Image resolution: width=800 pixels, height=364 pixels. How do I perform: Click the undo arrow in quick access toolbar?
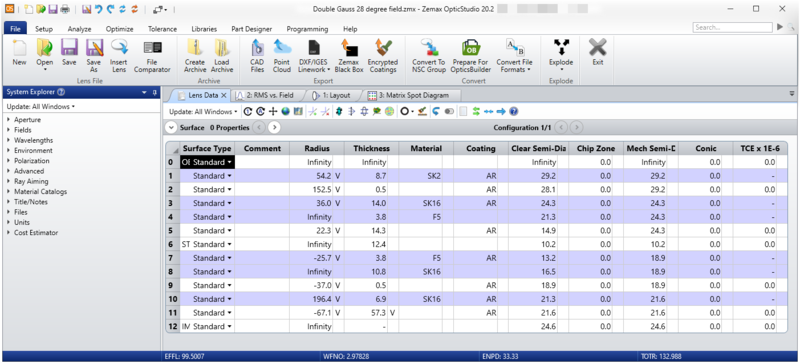click(x=98, y=9)
